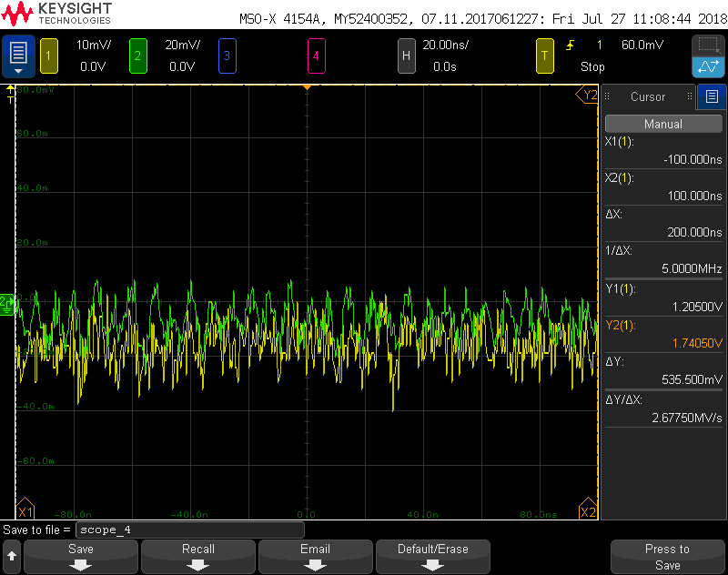The width and height of the screenshot is (728, 575).
Task: Select the orange Y2 cursor marker
Action: click(x=589, y=95)
